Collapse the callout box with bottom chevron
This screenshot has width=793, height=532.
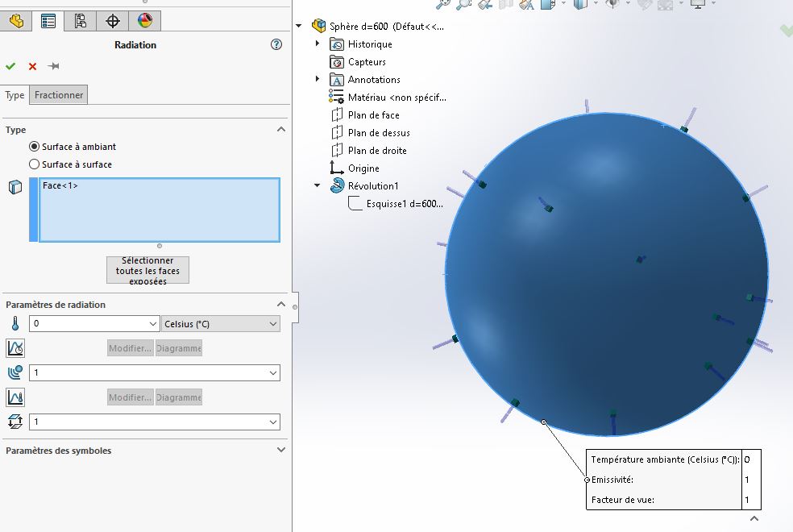[x=754, y=518]
